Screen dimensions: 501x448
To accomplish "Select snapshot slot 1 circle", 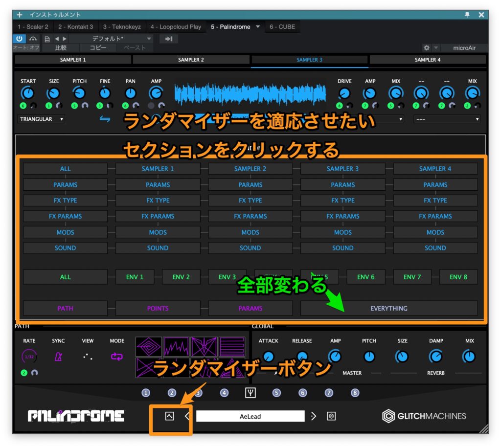I will point(146,392).
